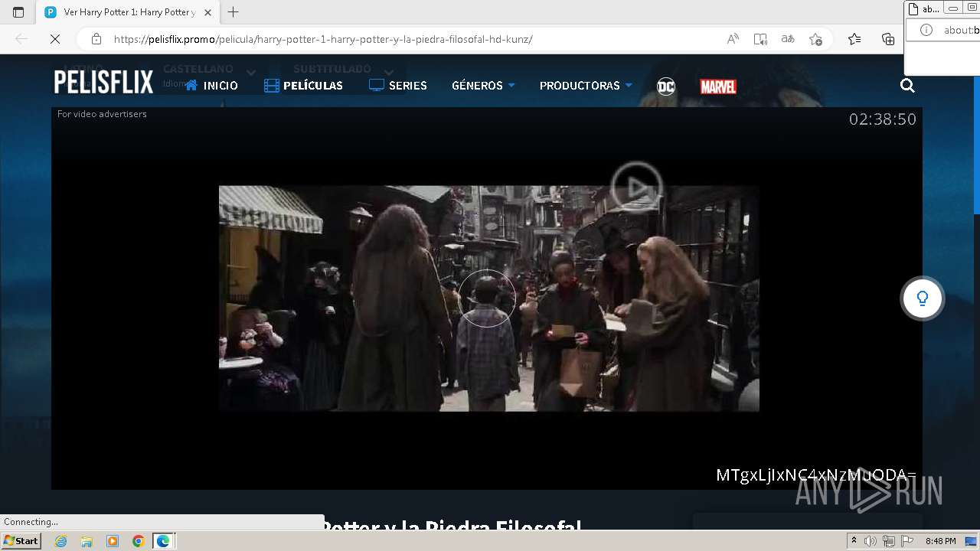This screenshot has width=980, height=551.
Task: Open the volume speaker tray icon
Action: pyautogui.click(x=871, y=541)
